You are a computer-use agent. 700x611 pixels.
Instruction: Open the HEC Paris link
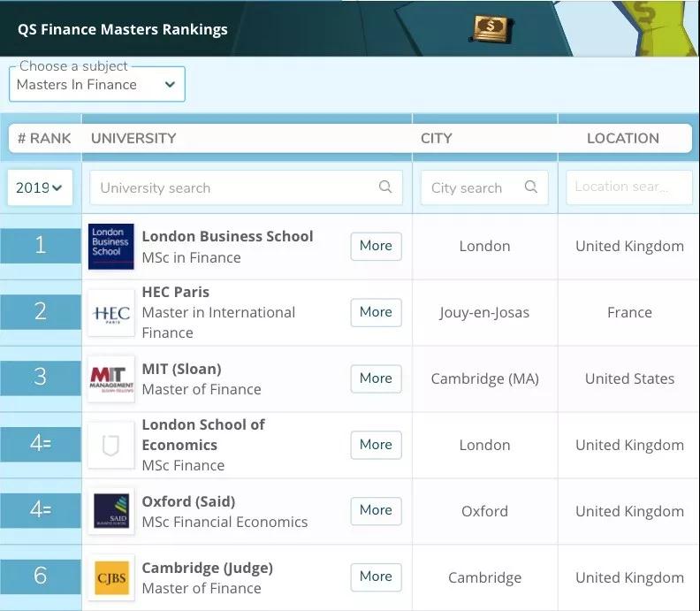coord(176,292)
